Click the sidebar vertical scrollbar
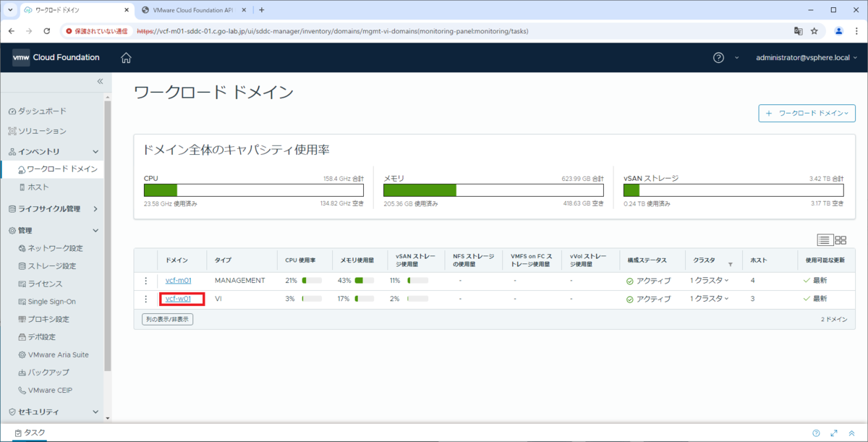The image size is (868, 442). (108, 235)
